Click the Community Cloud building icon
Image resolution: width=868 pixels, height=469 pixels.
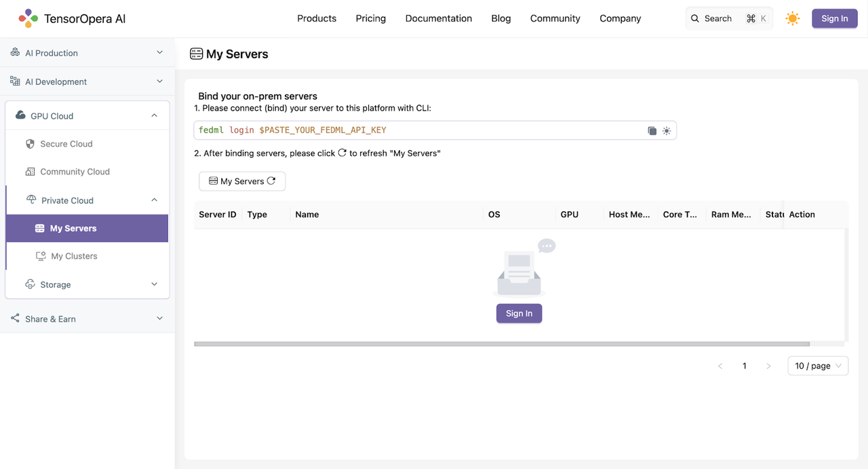pyautogui.click(x=30, y=172)
